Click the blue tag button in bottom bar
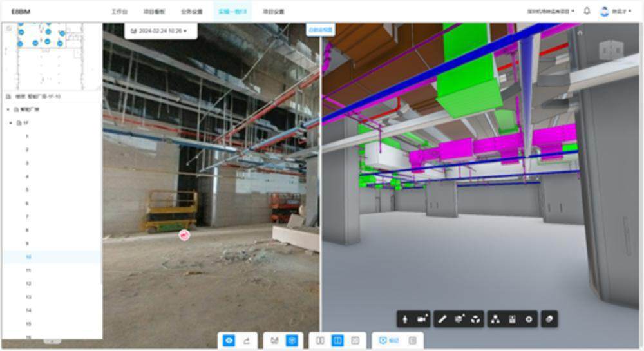Image resolution: width=644 pixels, height=351 pixels. pos(388,340)
